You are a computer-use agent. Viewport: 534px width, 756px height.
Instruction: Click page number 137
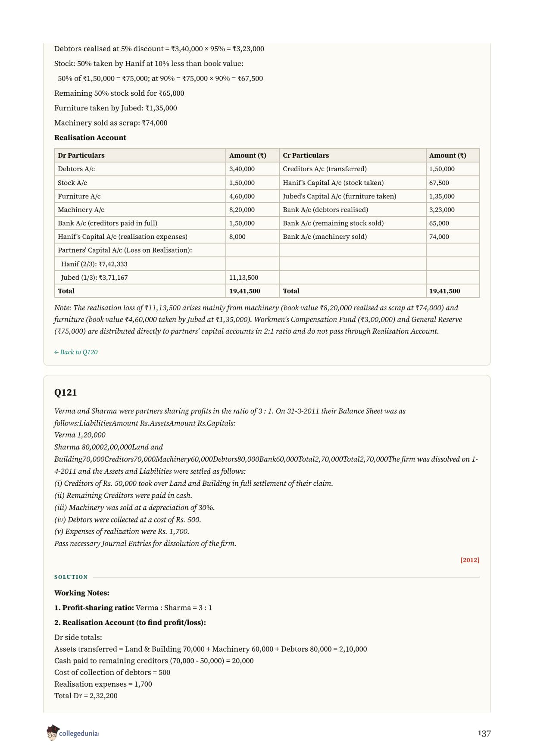(x=484, y=733)
